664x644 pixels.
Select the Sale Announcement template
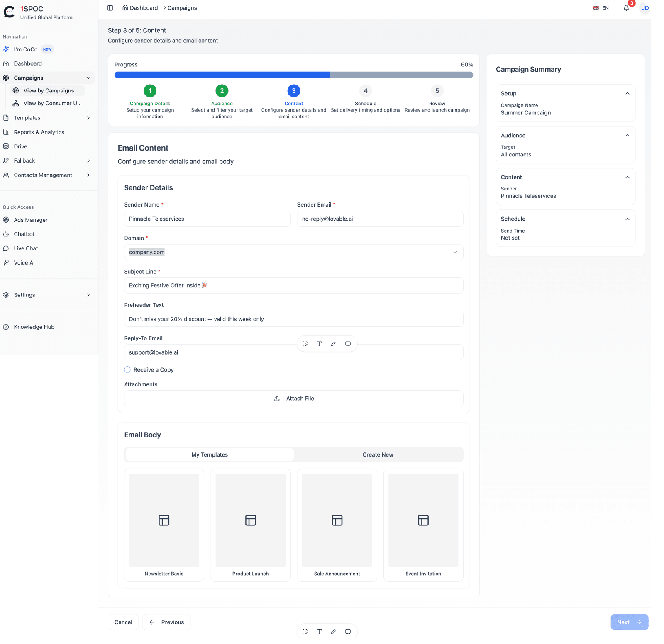tap(337, 525)
